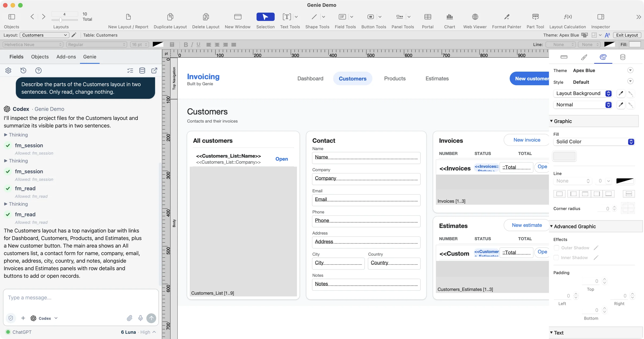This screenshot has width=644, height=339.
Task: Open the Web Viewer tool
Action: click(x=475, y=17)
